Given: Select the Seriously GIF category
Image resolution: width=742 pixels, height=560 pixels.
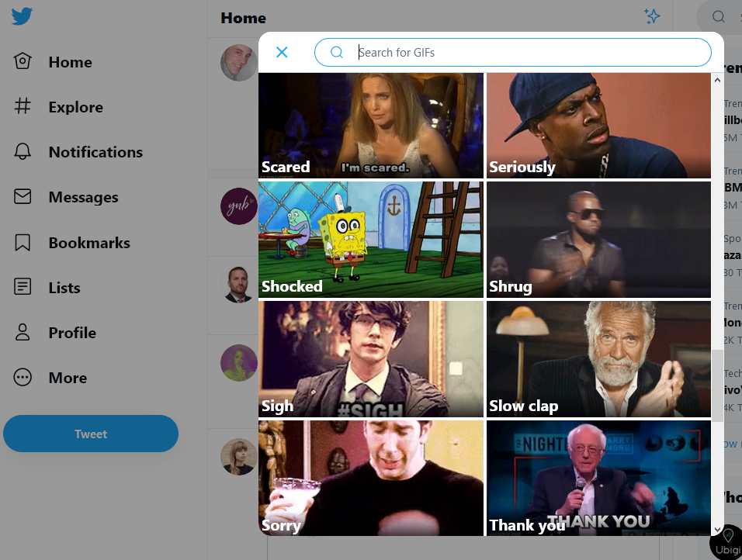Looking at the screenshot, I should (598, 126).
